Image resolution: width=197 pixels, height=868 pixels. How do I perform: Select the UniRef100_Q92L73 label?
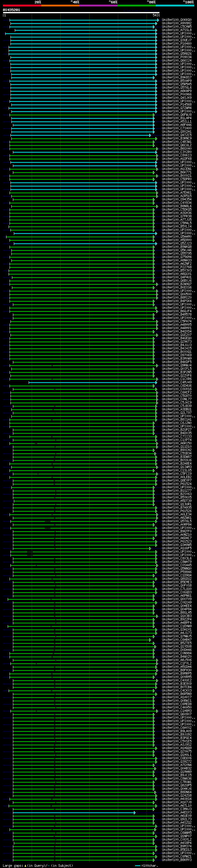(x=176, y=819)
